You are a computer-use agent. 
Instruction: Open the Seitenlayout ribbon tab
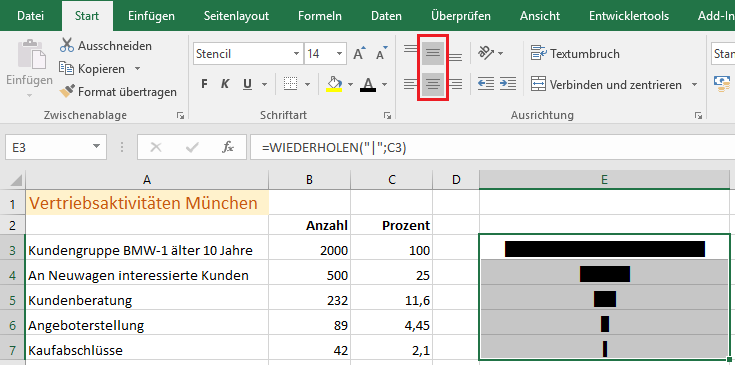pyautogui.click(x=236, y=16)
